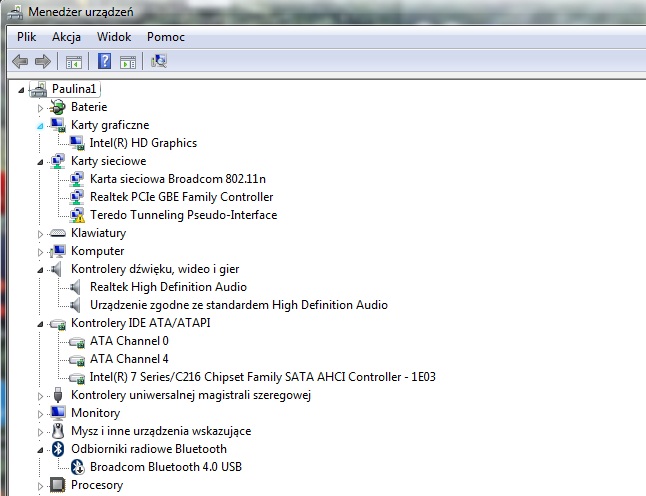This screenshot has height=496, width=646.
Task: Open Help via the question mark icon
Action: tap(104, 61)
